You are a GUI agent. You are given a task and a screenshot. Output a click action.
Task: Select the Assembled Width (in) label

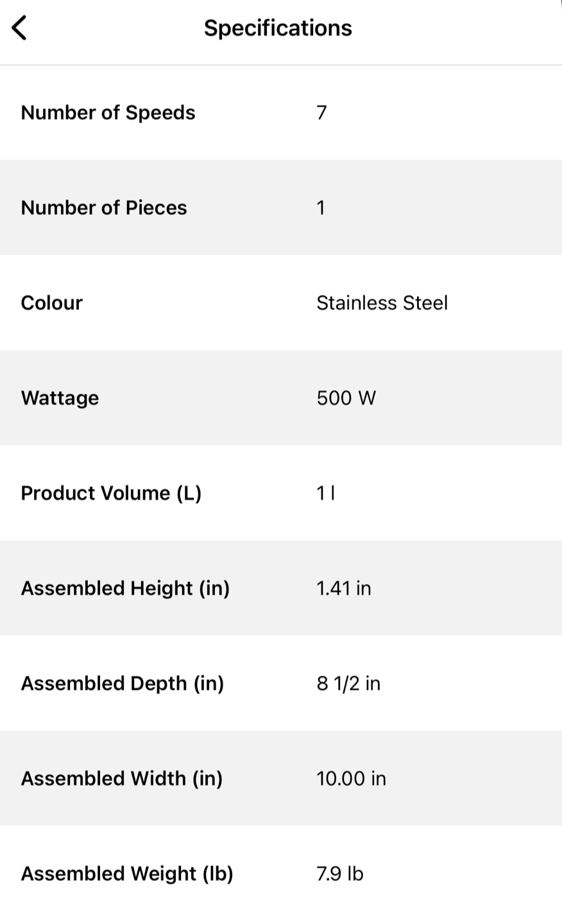(x=122, y=778)
